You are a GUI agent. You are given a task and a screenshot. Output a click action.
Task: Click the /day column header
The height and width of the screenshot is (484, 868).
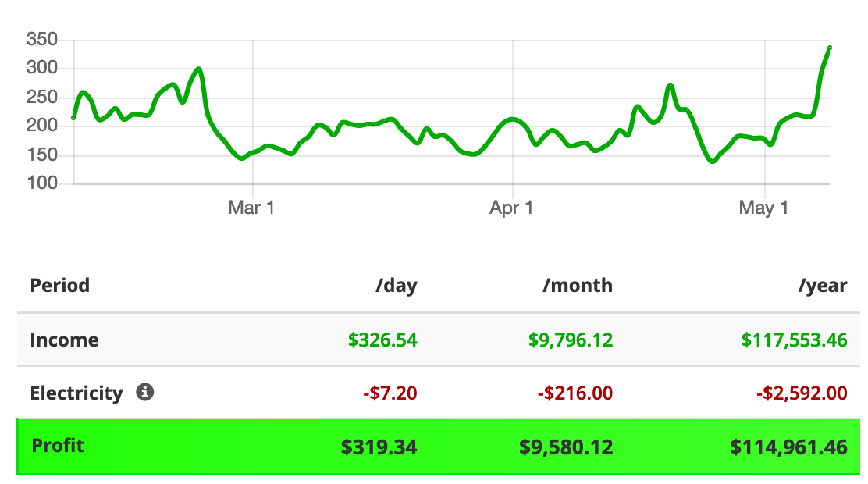(397, 286)
